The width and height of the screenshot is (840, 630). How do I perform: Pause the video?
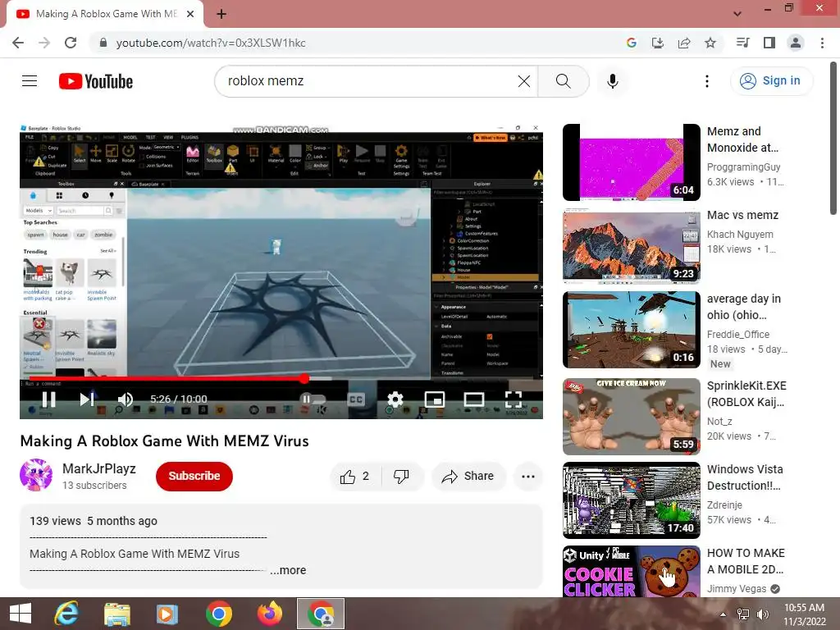pos(48,399)
